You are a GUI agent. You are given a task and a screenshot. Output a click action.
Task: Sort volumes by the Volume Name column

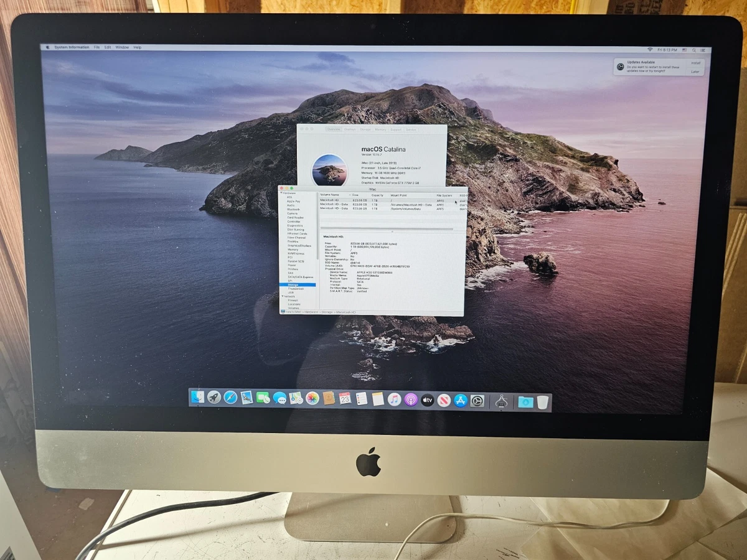click(x=330, y=195)
